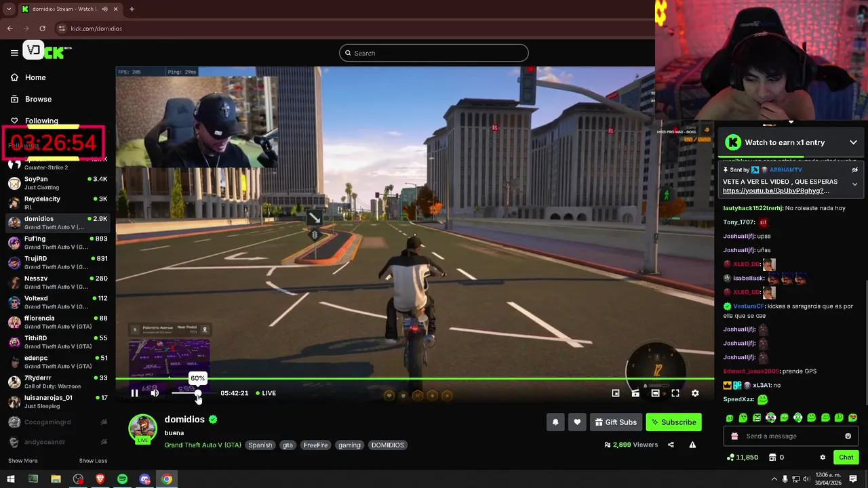Open the hamburger sidebar menu
Image resolution: width=868 pixels, height=488 pixels.
(14, 53)
